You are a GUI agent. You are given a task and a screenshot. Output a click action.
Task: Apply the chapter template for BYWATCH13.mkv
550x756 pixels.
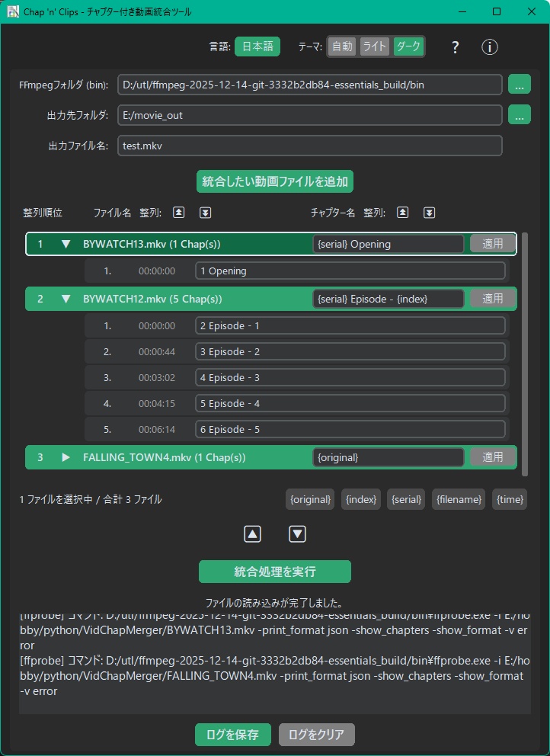493,243
